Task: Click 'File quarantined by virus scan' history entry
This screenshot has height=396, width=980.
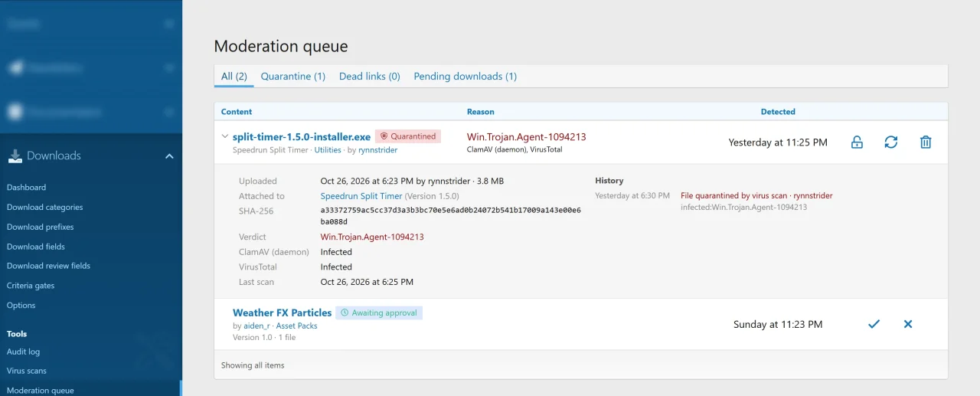Action: click(733, 196)
